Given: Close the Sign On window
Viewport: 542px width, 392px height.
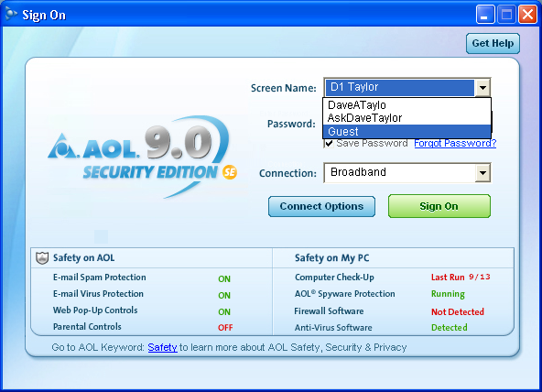Looking at the screenshot, I should 527,14.
